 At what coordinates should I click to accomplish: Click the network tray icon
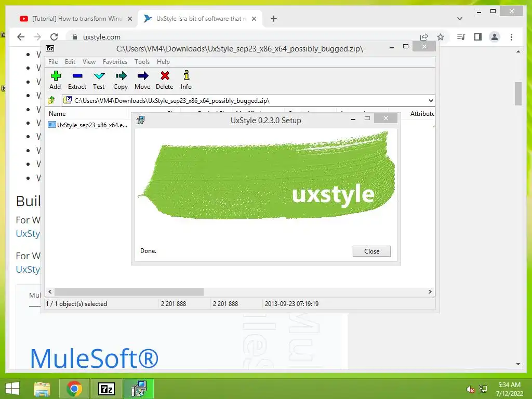pyautogui.click(x=483, y=389)
